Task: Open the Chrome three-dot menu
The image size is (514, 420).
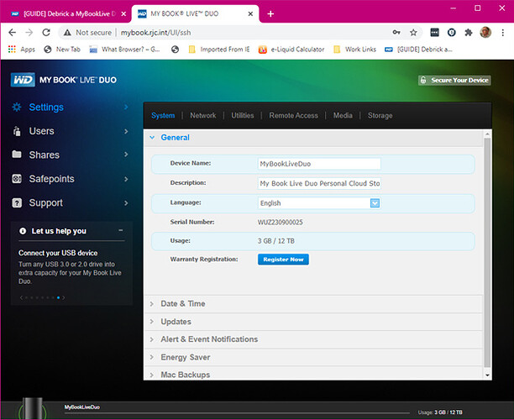Action: (502, 33)
